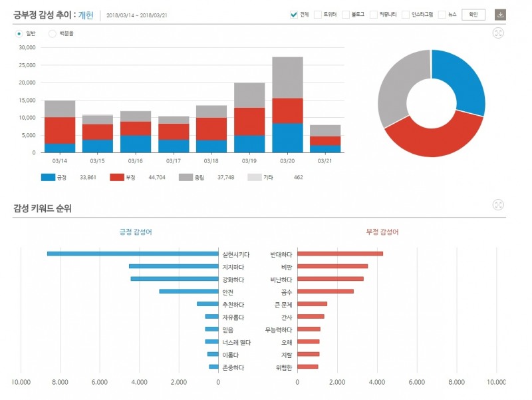Check the 블로그 checkbox

point(346,15)
